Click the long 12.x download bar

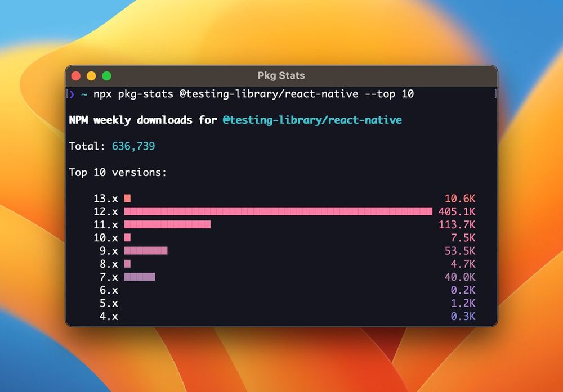(x=278, y=211)
